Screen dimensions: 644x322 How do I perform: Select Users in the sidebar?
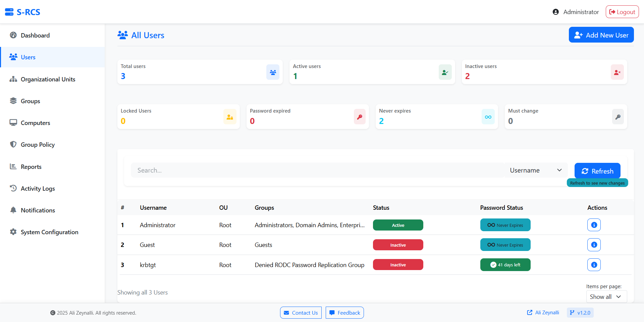coord(52,57)
